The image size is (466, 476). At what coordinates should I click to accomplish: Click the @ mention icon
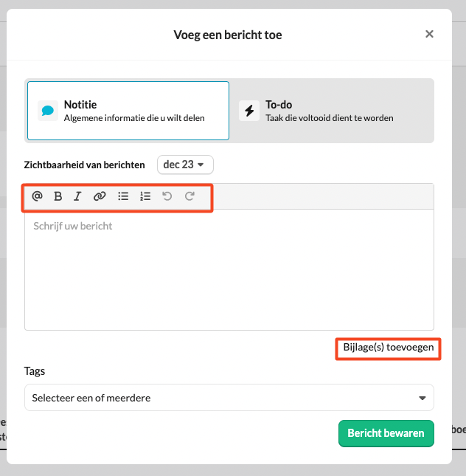pos(38,196)
